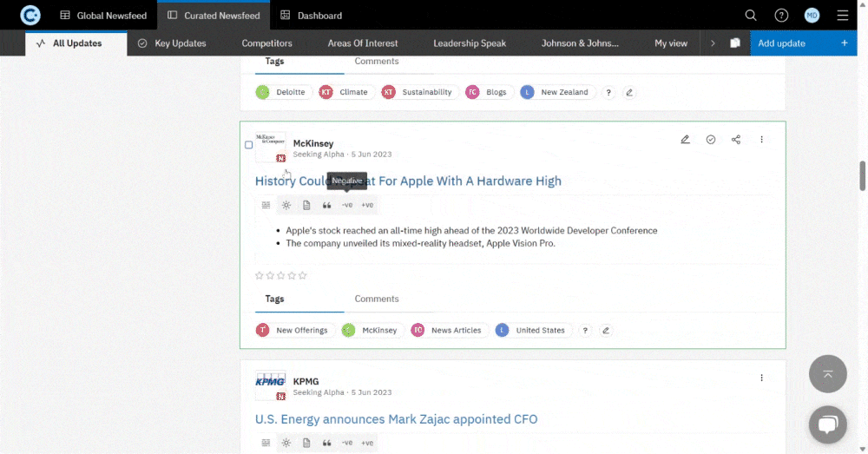This screenshot has height=454, width=868.
Task: Click the United States tag
Action: click(x=534, y=331)
